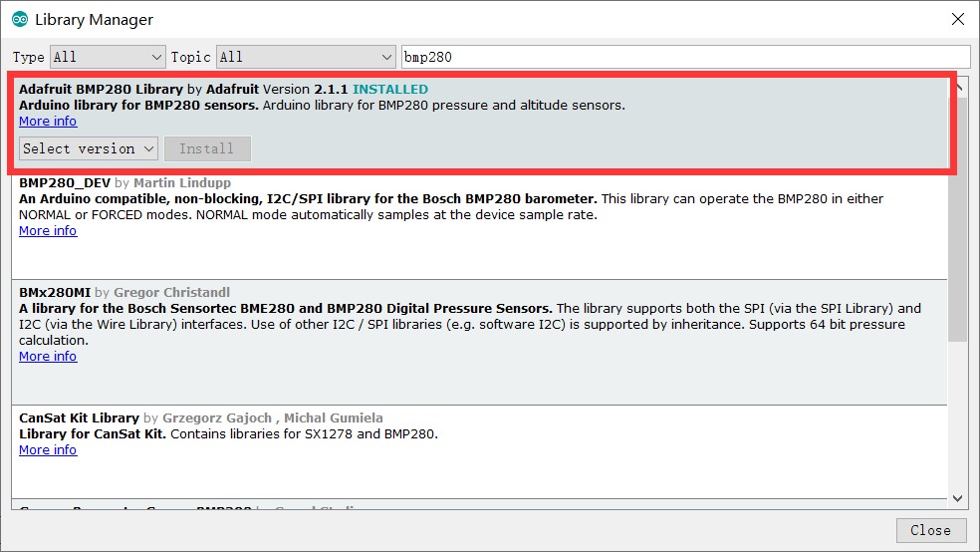Open More info for BMx280MI
980x552 pixels.
[x=48, y=357]
